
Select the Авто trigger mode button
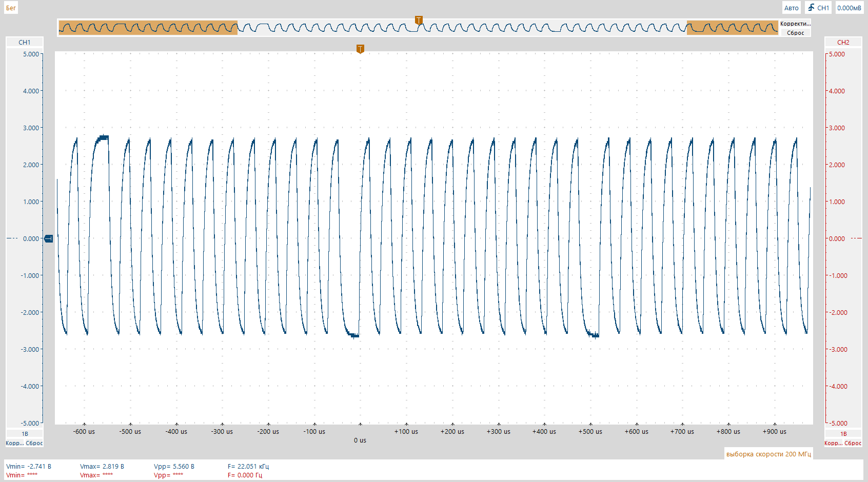(791, 8)
